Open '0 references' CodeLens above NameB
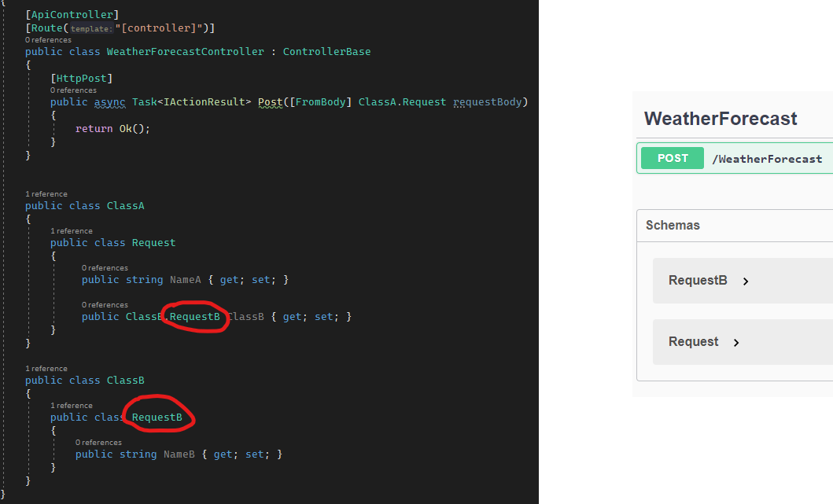The width and height of the screenshot is (833, 504). tap(98, 443)
